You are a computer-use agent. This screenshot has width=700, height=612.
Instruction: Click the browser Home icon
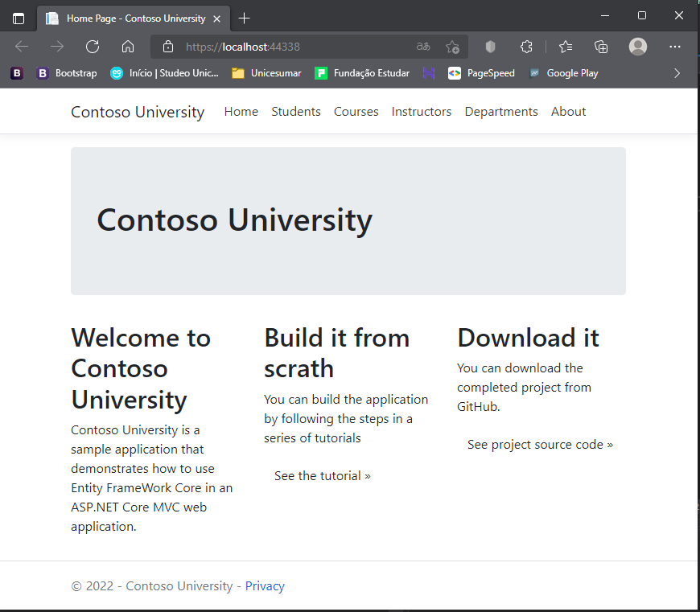pos(127,47)
